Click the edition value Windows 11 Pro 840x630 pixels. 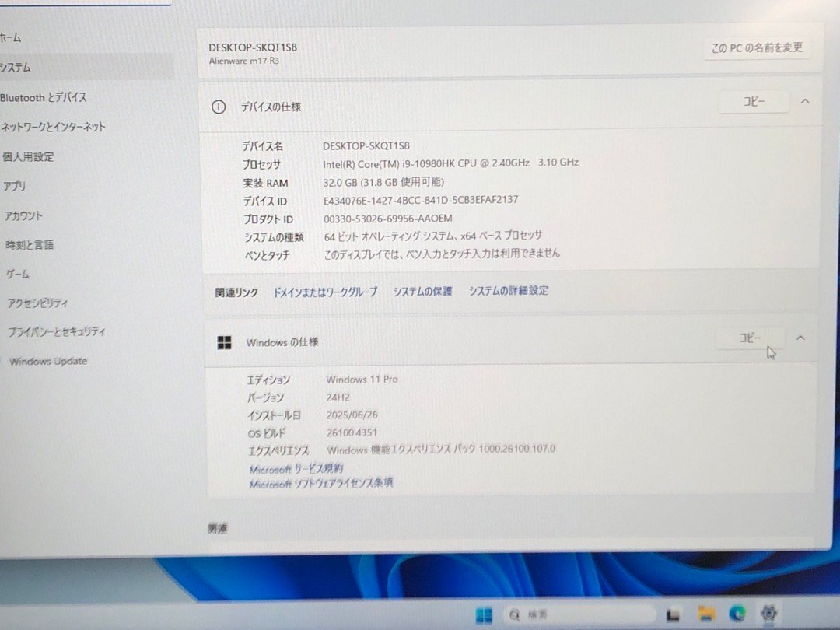[362, 380]
